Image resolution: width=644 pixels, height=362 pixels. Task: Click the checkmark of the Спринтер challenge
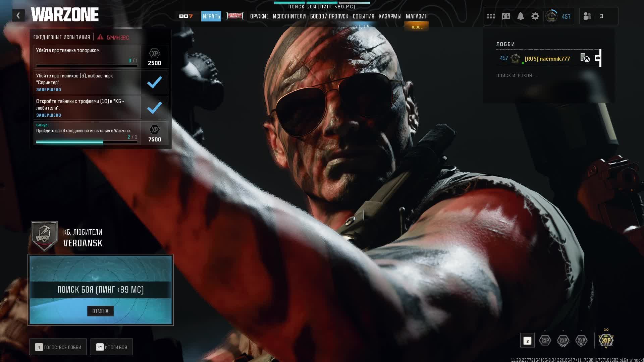(x=155, y=82)
